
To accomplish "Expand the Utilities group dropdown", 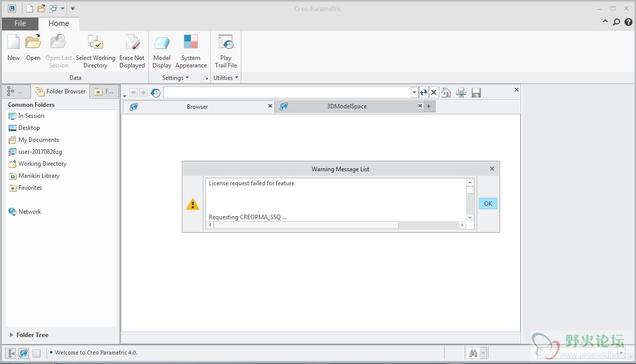I will 226,78.
